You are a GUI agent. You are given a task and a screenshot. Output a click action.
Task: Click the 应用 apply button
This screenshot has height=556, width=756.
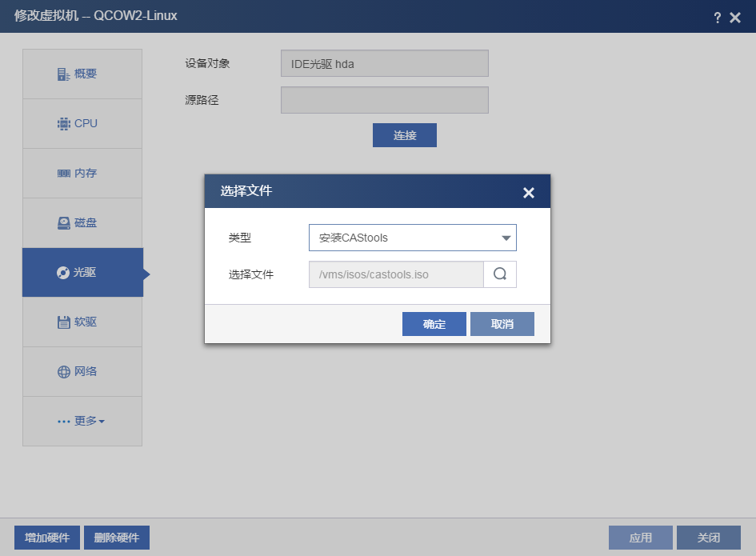pyautogui.click(x=640, y=538)
